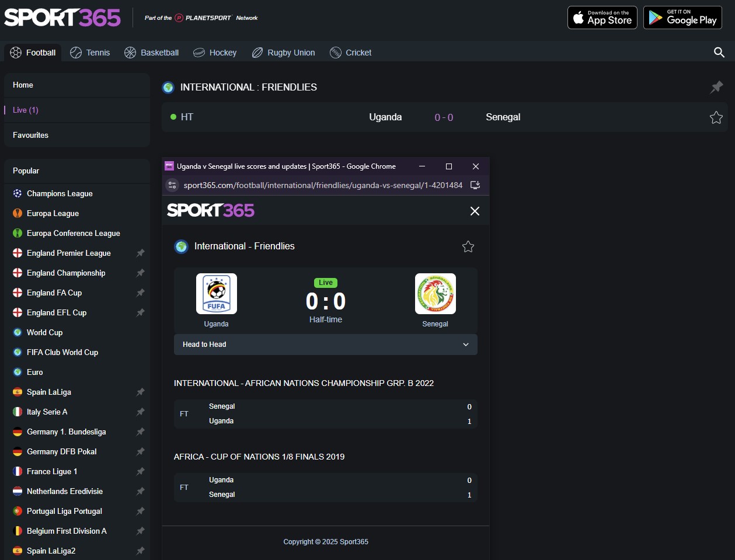This screenshot has width=735, height=560.
Task: Open Senegal 0 Uganda 1 FT result
Action: click(326, 414)
